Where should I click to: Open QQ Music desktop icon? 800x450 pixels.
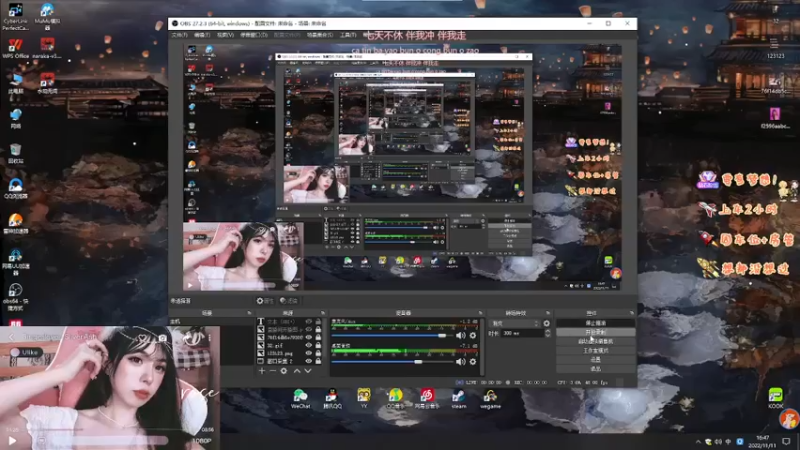(x=395, y=398)
